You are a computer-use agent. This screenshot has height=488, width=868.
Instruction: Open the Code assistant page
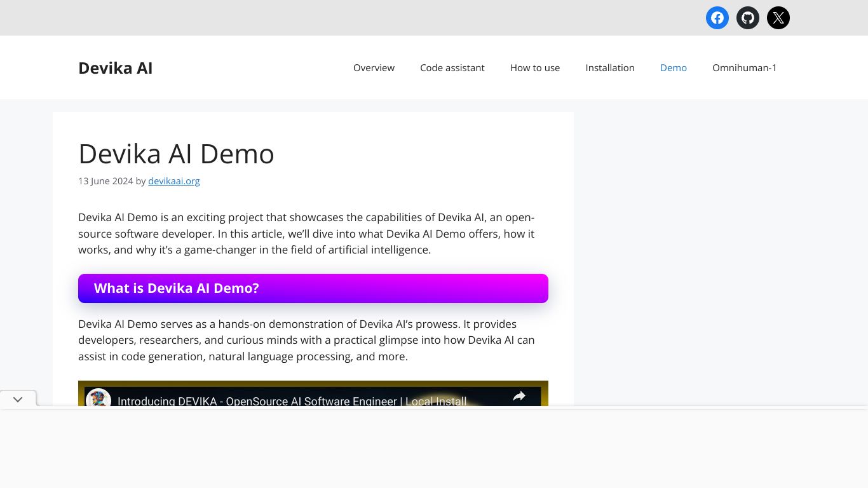452,68
